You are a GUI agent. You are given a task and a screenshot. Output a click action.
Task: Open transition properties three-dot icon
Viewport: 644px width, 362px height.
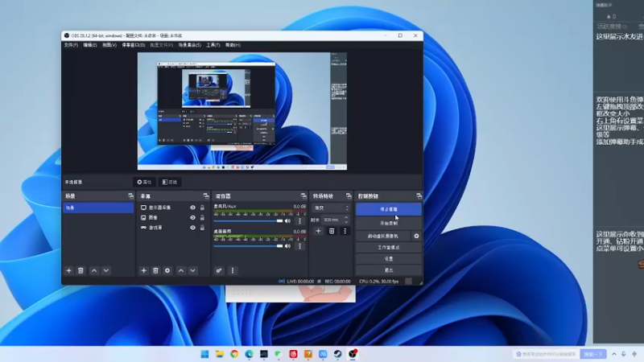point(345,231)
